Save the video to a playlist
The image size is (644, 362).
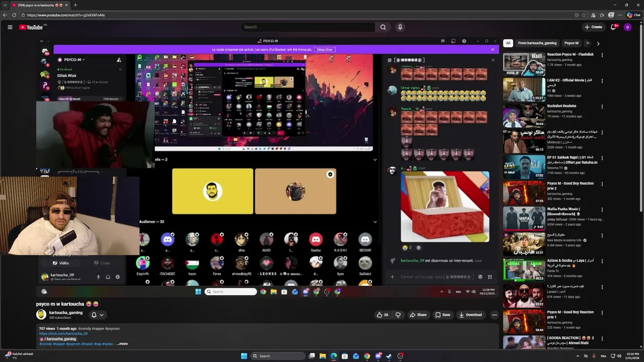click(x=442, y=315)
